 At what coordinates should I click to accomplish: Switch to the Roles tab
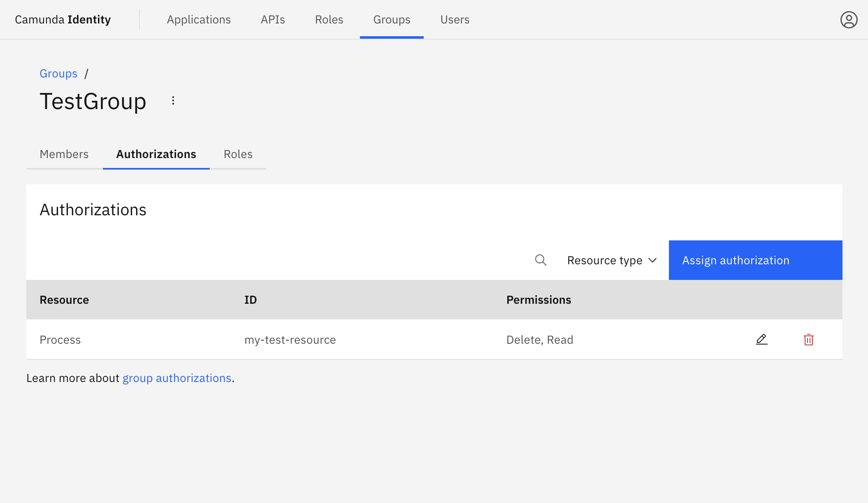pyautogui.click(x=237, y=153)
